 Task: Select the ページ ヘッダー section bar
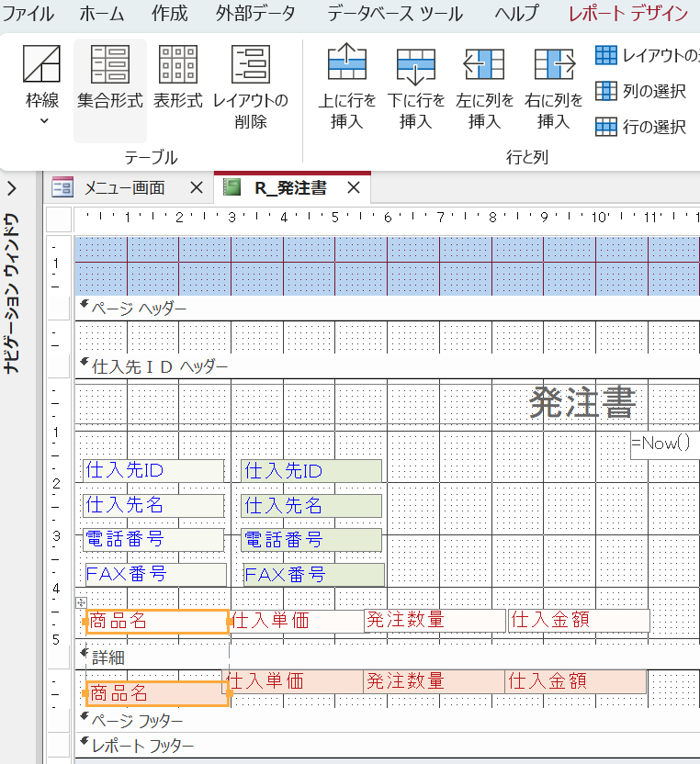(x=388, y=309)
